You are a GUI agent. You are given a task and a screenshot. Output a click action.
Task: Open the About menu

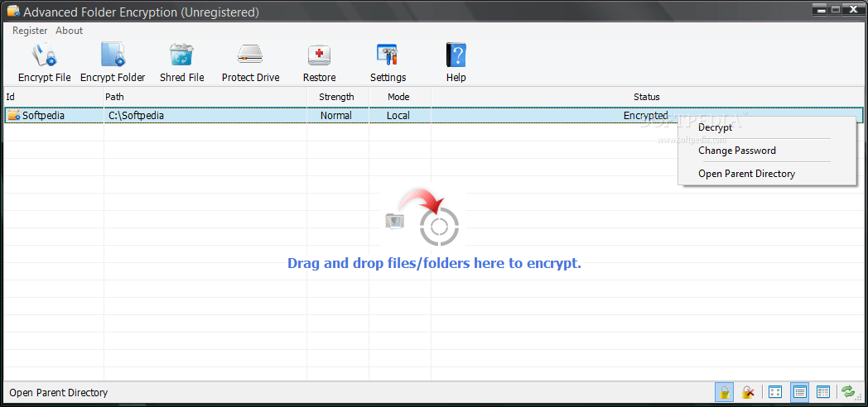click(x=70, y=31)
